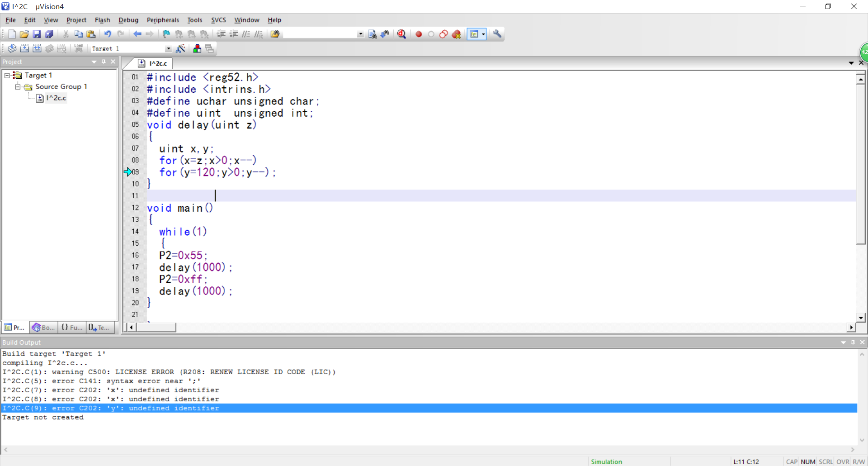Open the Target 1 selection dropdown
868x466 pixels.
(168, 48)
